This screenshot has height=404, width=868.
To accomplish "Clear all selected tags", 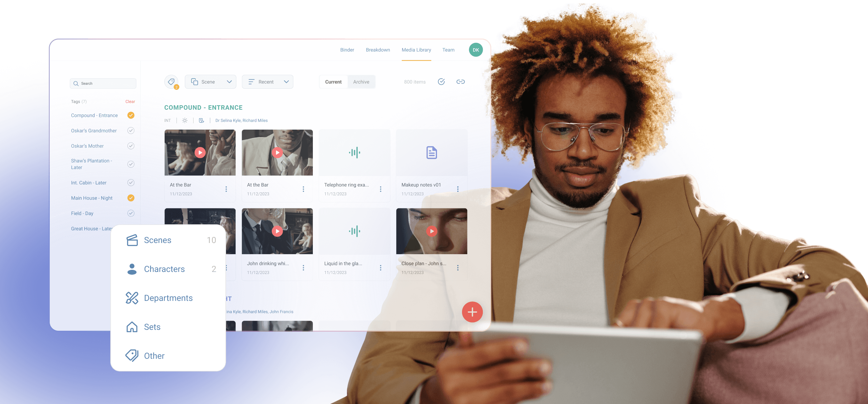I will tap(130, 101).
